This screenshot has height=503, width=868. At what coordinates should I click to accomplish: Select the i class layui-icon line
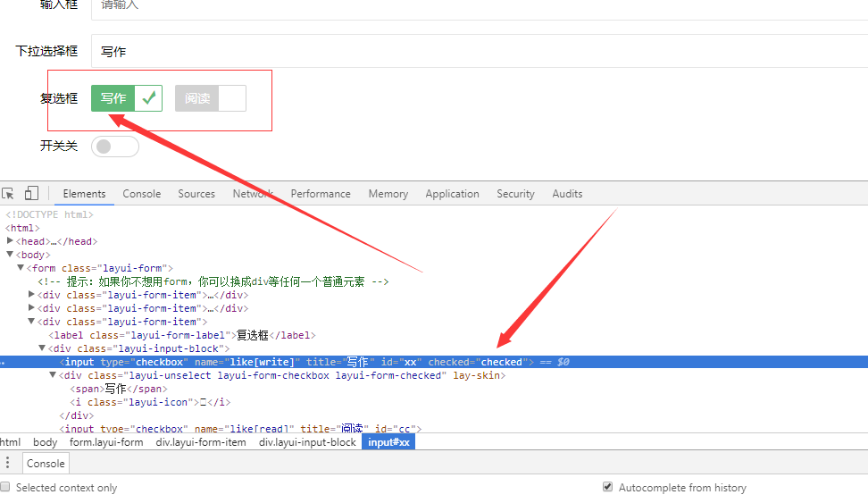coord(150,402)
